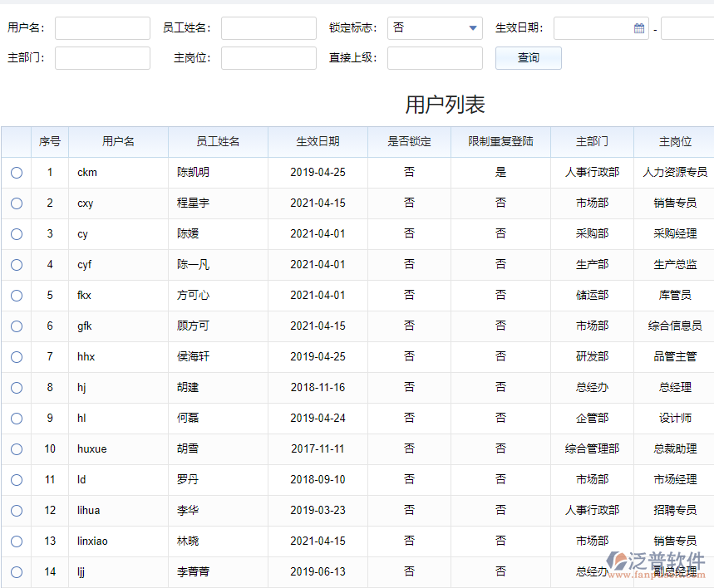
Task: Click the 主部门 column header
Action: pos(592,142)
